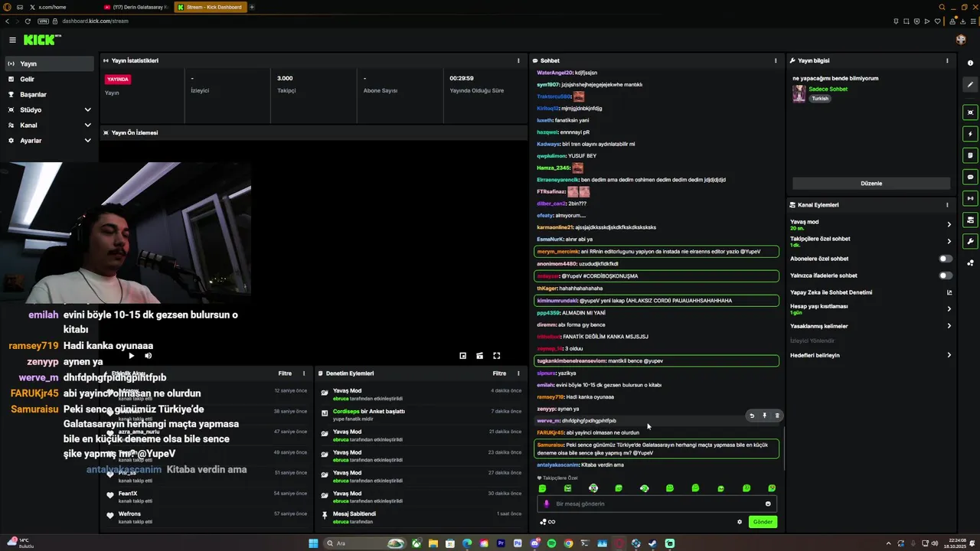
Task: Click the Gönder send button
Action: [763, 522]
